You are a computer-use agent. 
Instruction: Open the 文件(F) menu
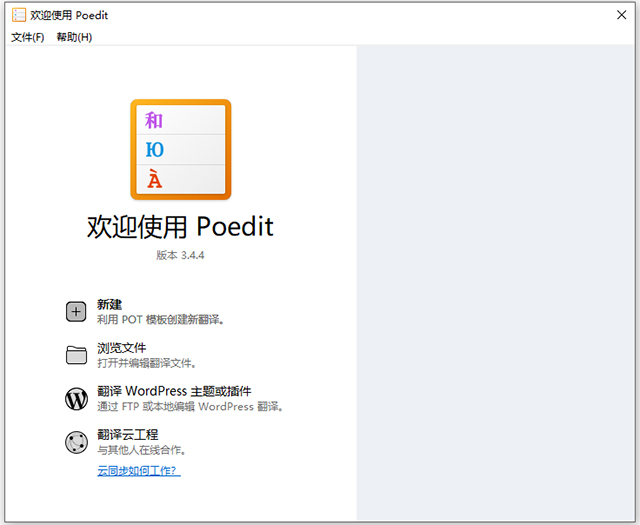point(27,37)
